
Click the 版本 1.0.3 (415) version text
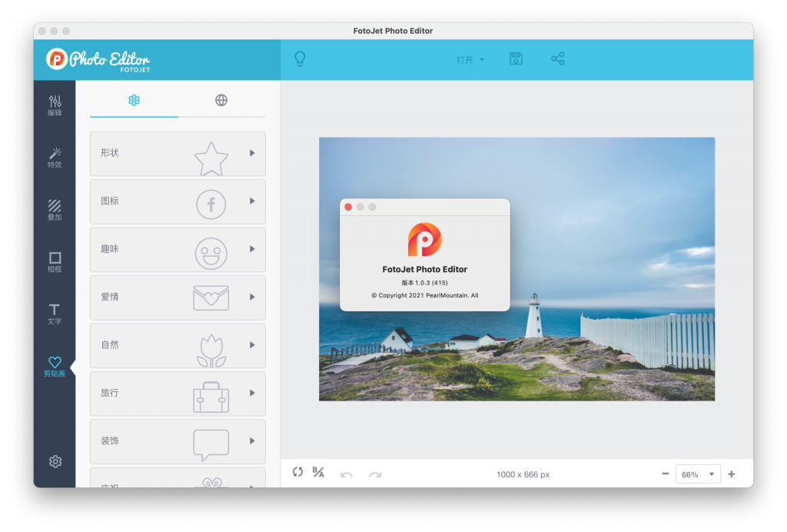tap(424, 283)
